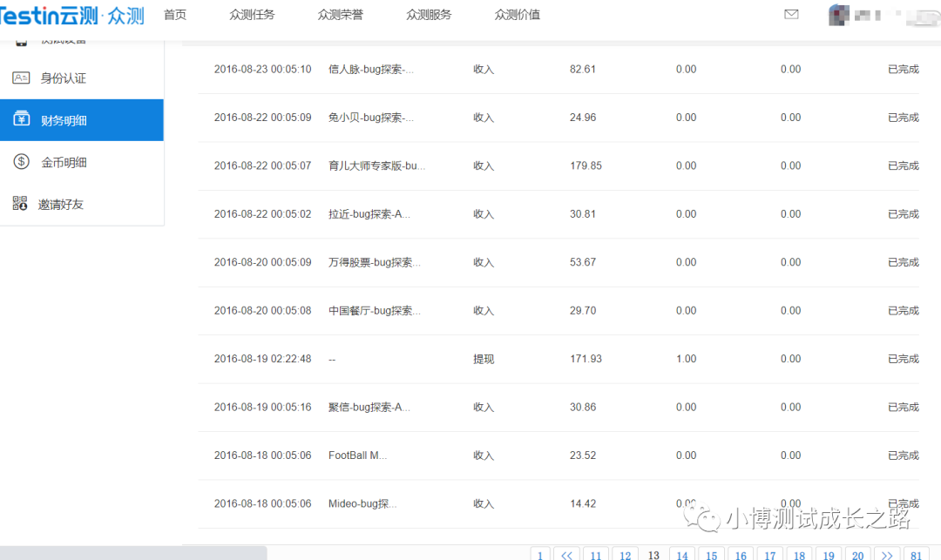The height and width of the screenshot is (560, 941).
Task: Click the horizontal scrollbar at bottom
Action: pyautogui.click(x=133, y=553)
